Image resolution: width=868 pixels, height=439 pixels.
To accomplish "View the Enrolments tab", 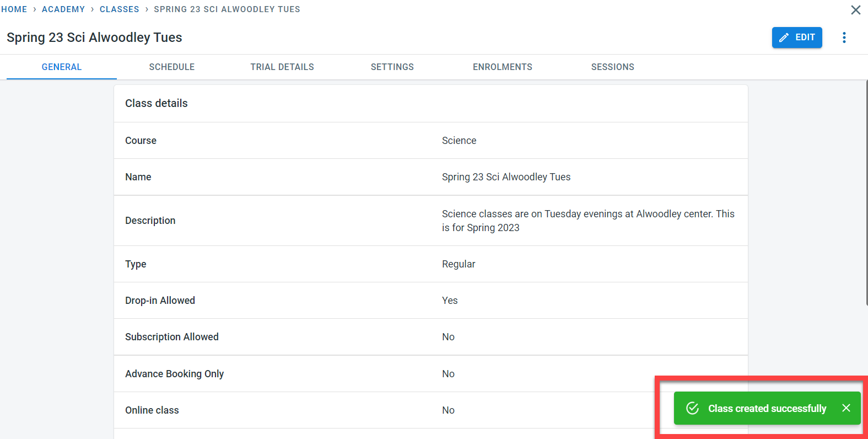I will pyautogui.click(x=502, y=67).
